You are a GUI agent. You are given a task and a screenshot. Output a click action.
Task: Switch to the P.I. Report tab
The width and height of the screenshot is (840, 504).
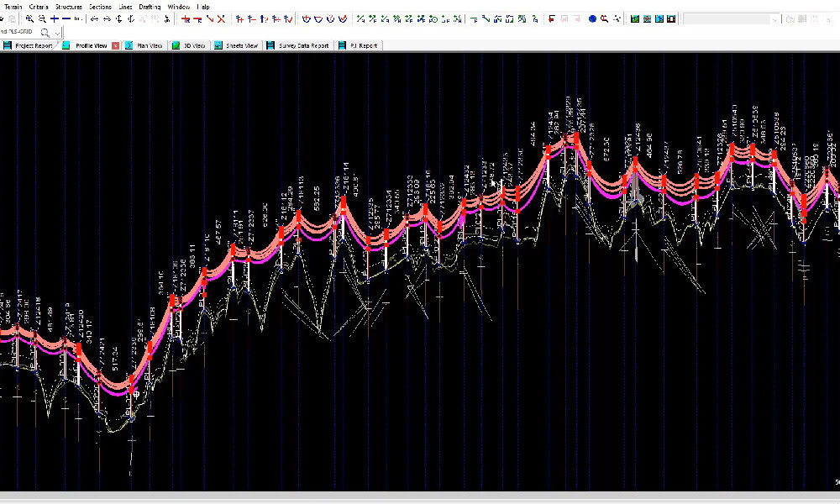(x=363, y=45)
